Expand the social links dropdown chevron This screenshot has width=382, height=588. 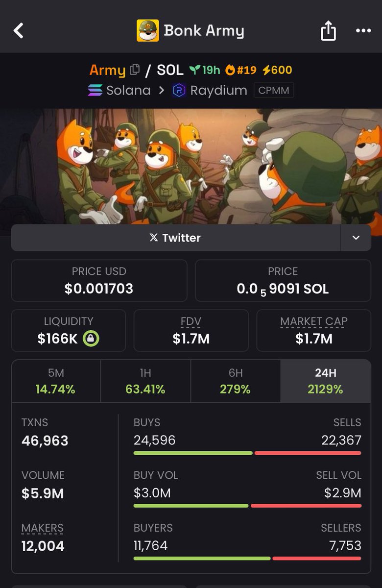[356, 238]
